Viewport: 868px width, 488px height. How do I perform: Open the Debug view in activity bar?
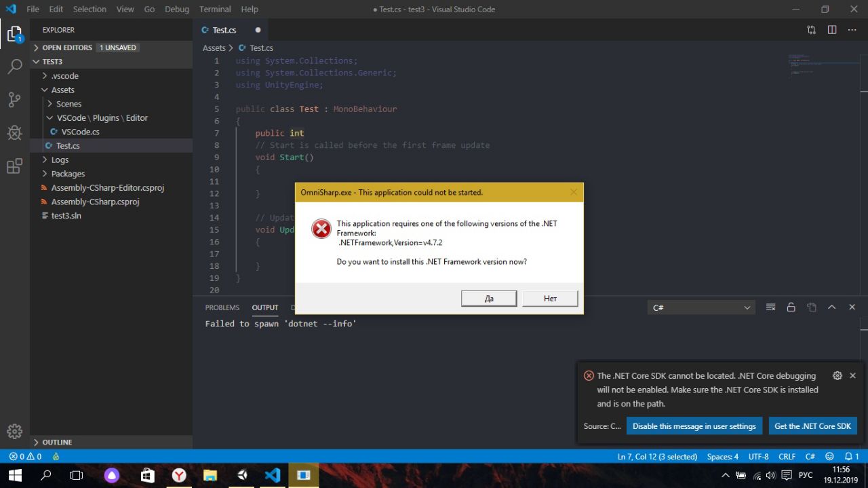click(x=14, y=132)
